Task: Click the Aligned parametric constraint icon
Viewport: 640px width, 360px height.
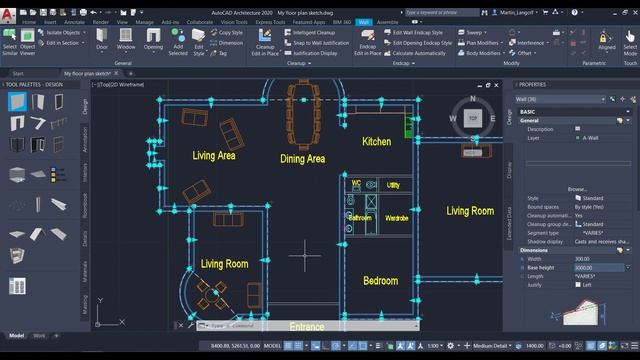Action: [607, 41]
